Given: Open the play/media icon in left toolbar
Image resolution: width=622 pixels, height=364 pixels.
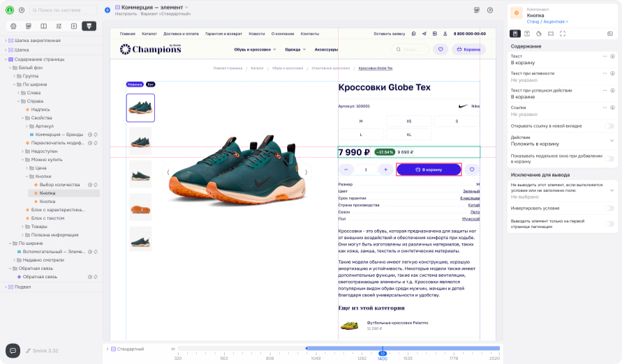Looking at the screenshot, I should (74, 26).
